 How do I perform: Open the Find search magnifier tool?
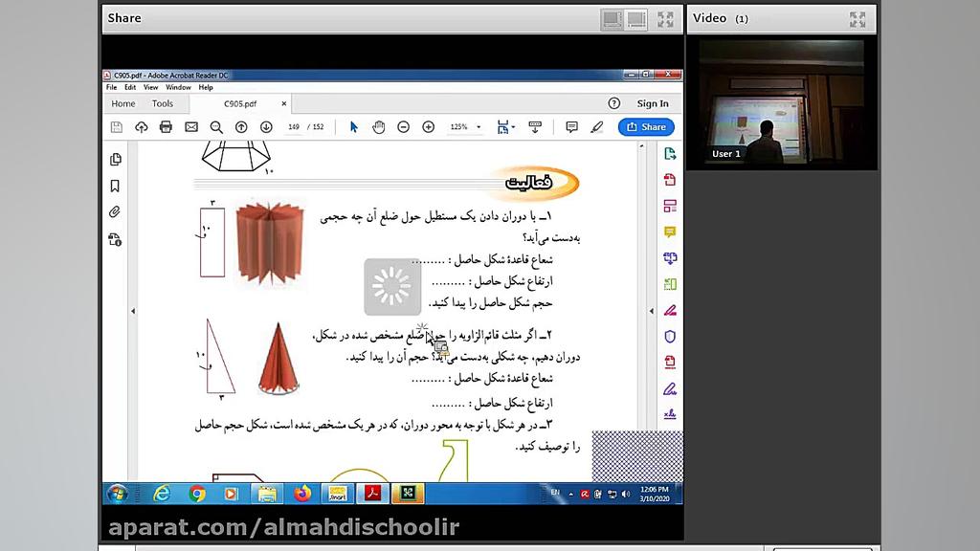(x=214, y=126)
